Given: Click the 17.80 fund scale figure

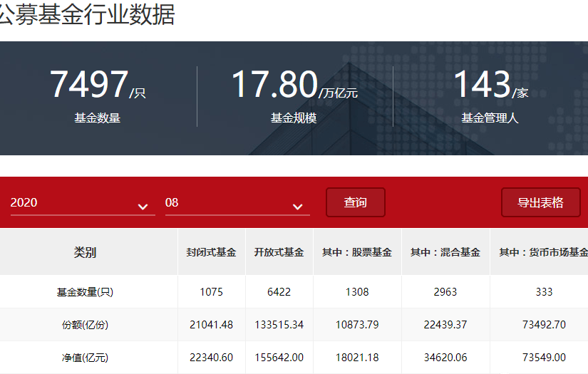Looking at the screenshot, I should coord(275,84).
